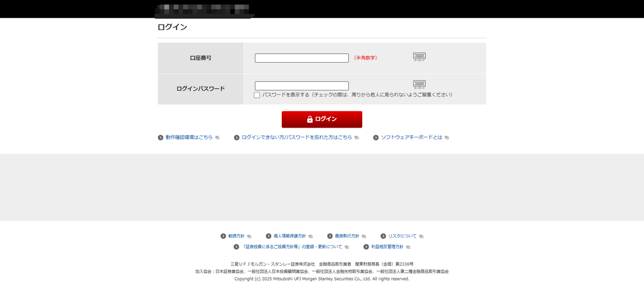Click the 口座番号 input field

point(302,58)
